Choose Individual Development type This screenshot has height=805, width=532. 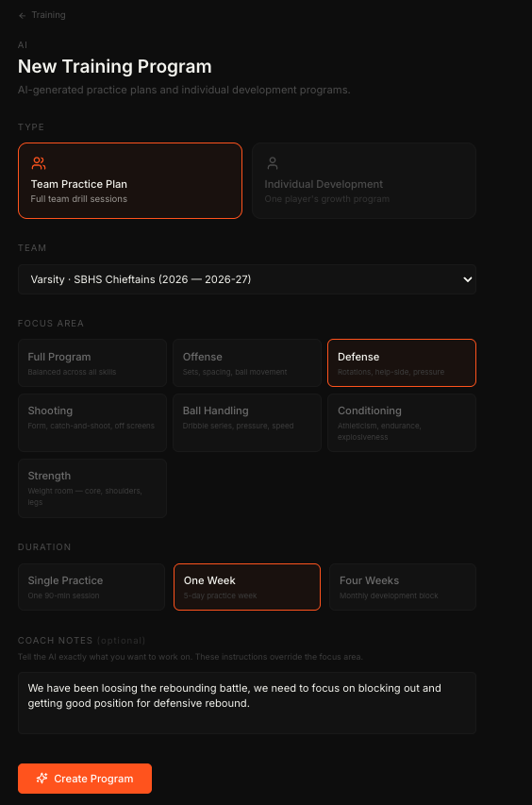pos(364,180)
